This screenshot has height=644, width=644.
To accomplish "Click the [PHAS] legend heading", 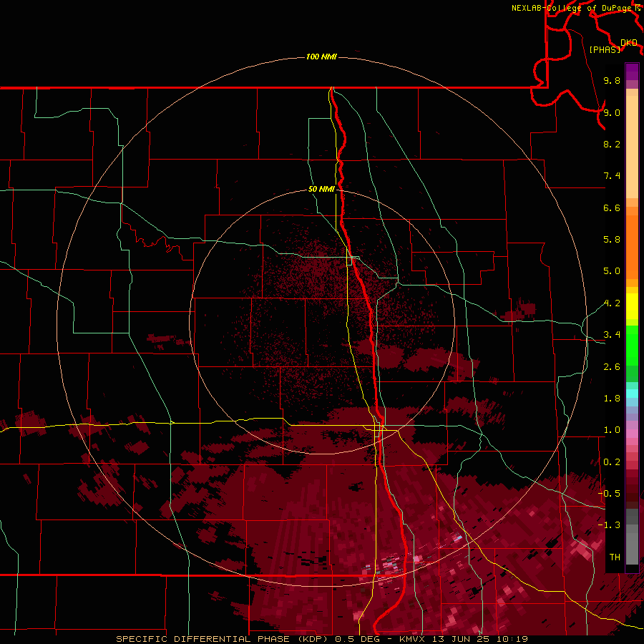I will (x=605, y=49).
